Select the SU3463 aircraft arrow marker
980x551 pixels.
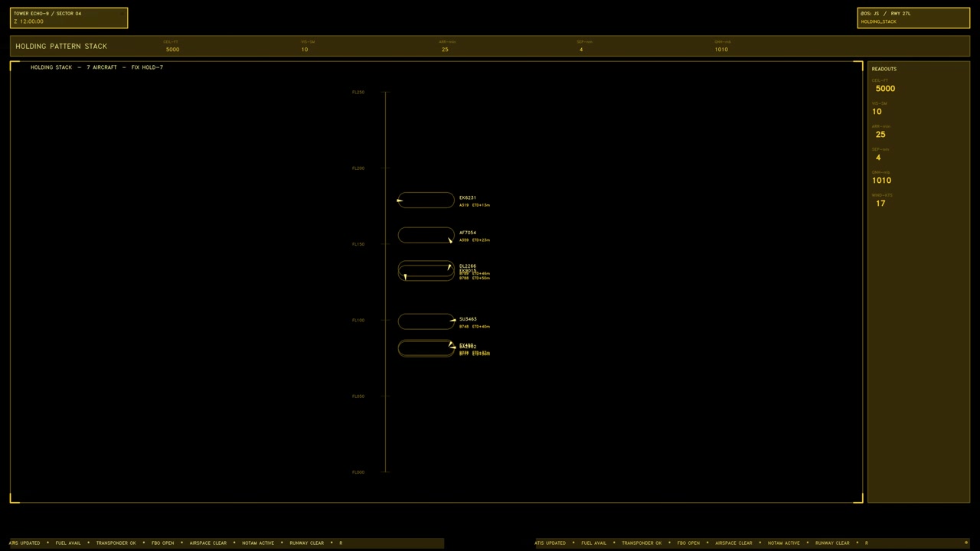[453, 320]
